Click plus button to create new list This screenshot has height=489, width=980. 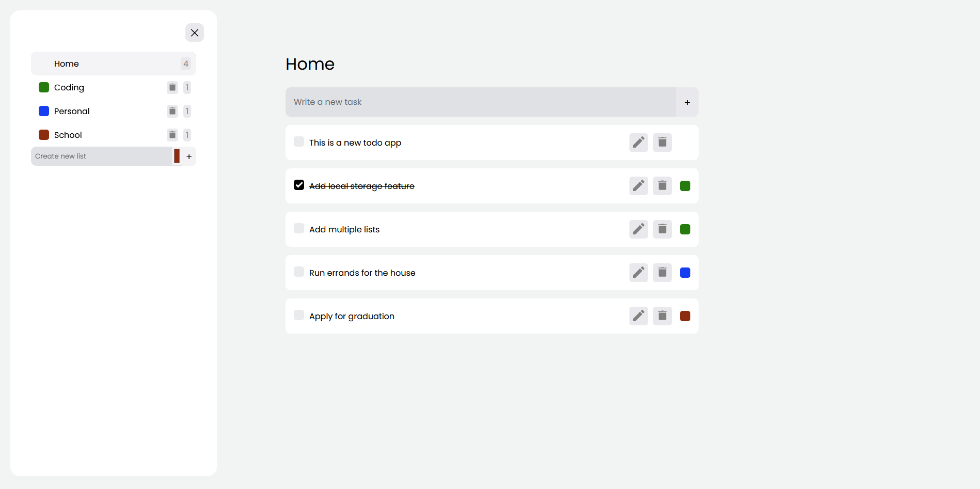click(x=189, y=156)
